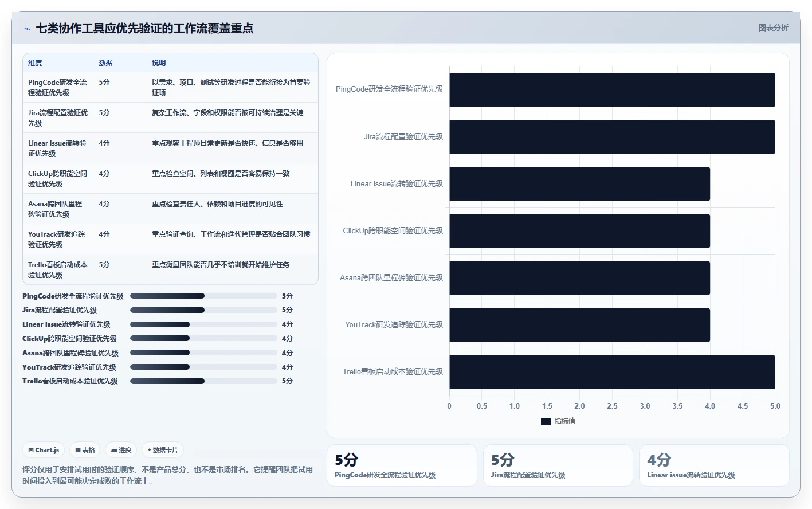Click Linear issue流转 progress bar
This screenshot has width=812, height=509.
(x=203, y=324)
